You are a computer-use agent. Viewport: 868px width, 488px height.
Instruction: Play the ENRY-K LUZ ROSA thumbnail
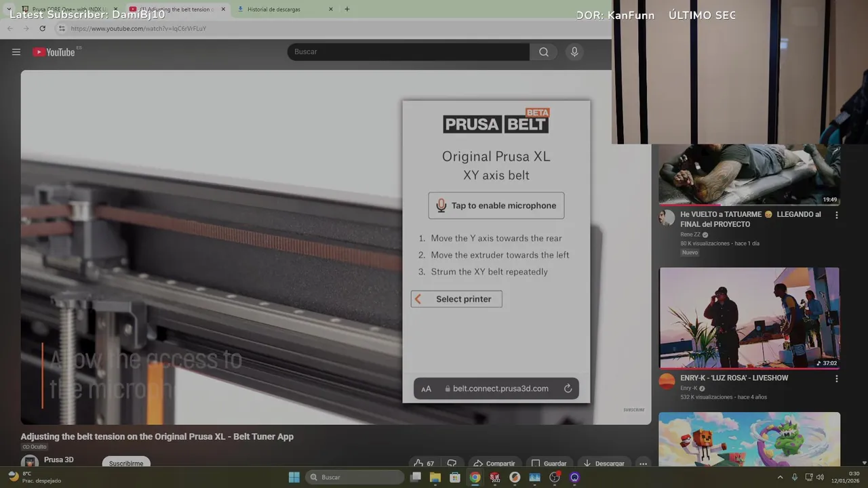[749, 318]
